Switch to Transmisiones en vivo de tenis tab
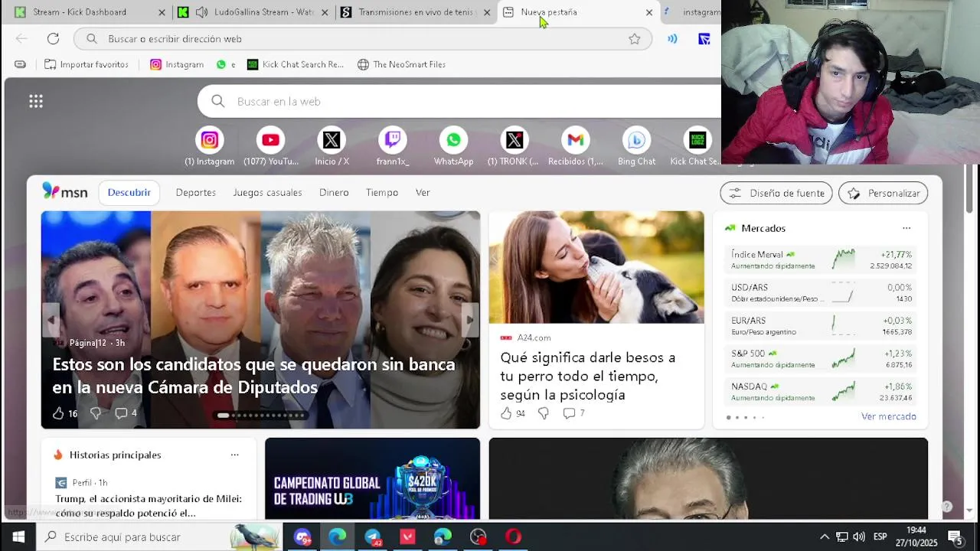 click(x=417, y=12)
